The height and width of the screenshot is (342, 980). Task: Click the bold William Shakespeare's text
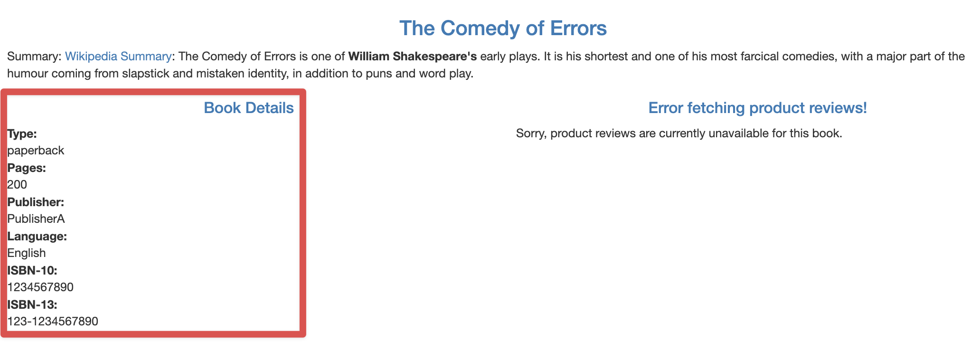[x=412, y=57]
